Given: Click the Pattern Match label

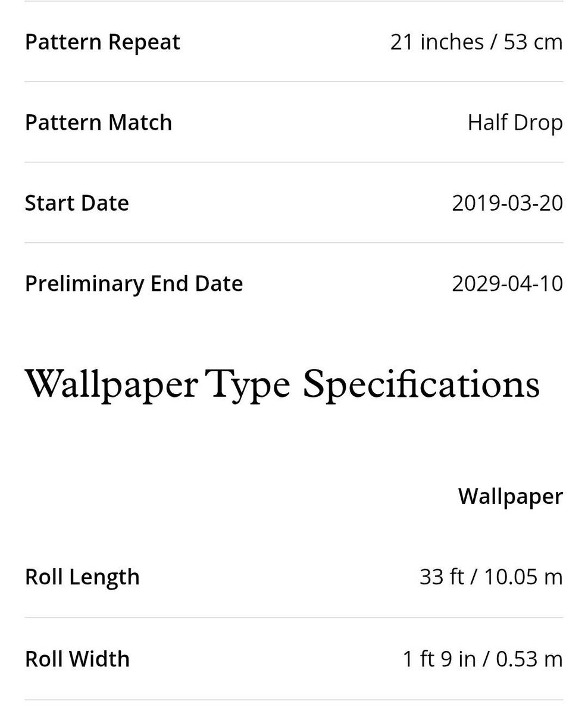Looking at the screenshot, I should 98,123.
